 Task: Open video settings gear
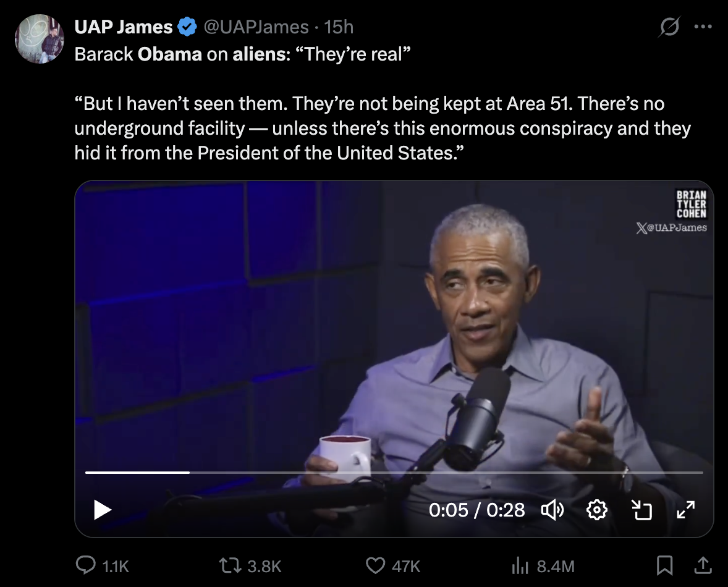(596, 510)
